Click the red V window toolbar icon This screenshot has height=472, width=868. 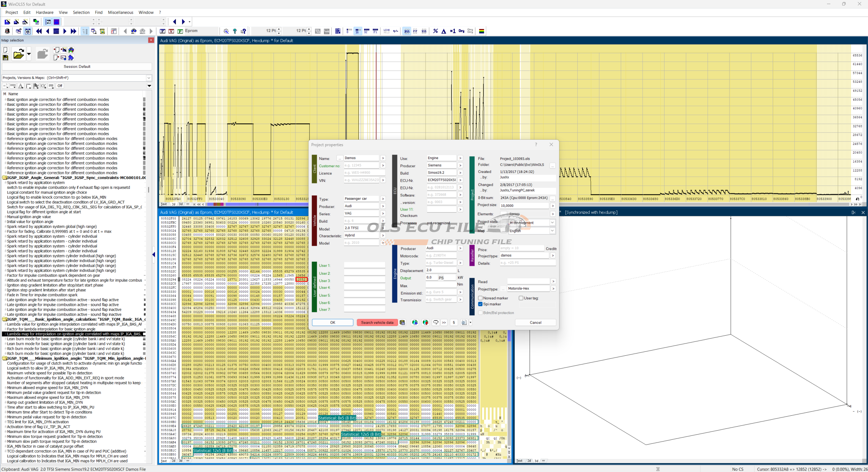coord(172,31)
